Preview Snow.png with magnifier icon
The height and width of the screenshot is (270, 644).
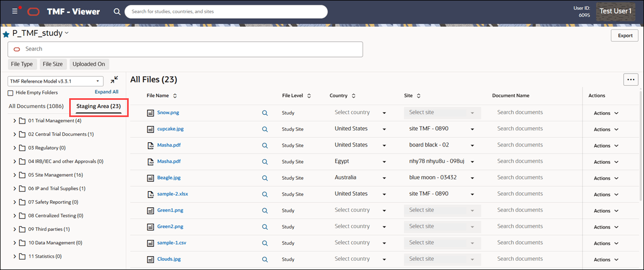click(265, 113)
